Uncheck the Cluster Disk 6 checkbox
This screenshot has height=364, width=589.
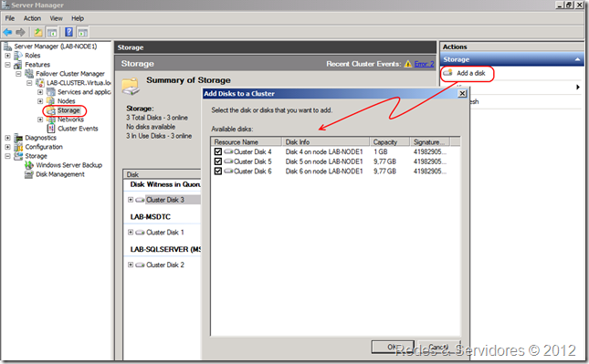[218, 172]
